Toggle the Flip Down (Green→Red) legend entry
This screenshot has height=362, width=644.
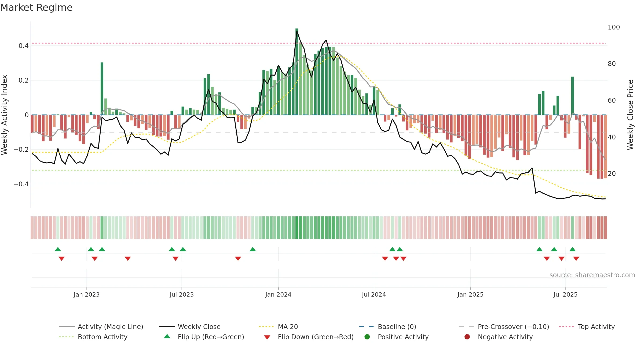click(309, 337)
